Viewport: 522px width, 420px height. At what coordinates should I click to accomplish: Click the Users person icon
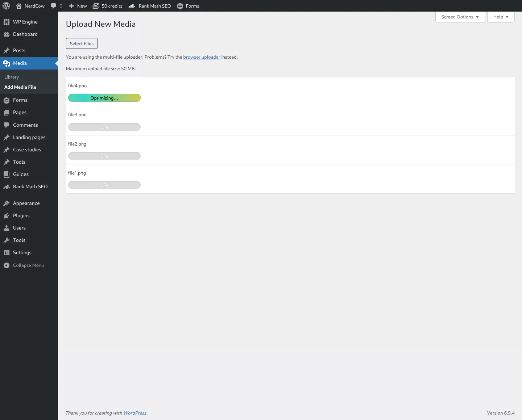pyautogui.click(x=7, y=228)
